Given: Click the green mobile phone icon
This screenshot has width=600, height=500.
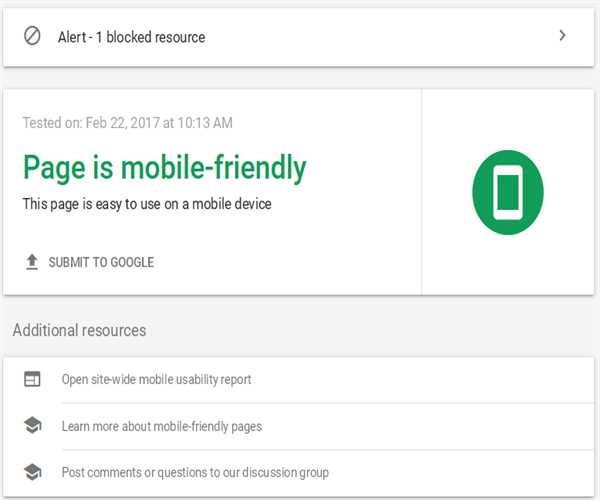Looking at the screenshot, I should coord(508,192).
